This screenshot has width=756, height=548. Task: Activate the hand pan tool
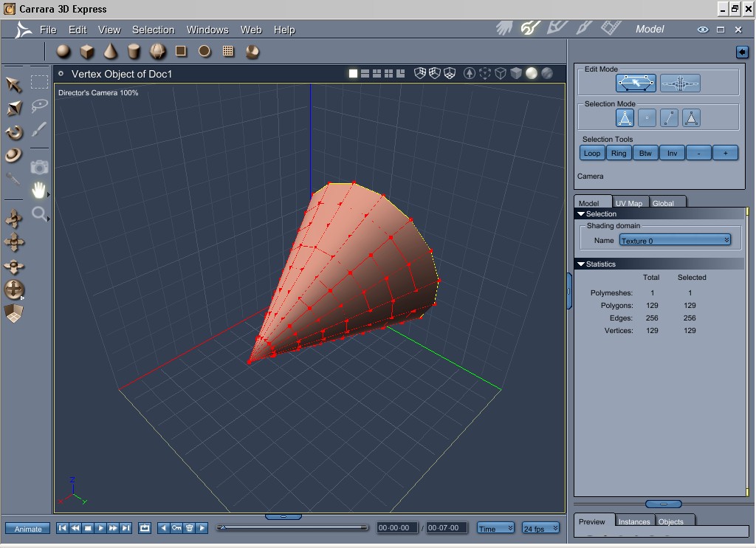pos(39,191)
